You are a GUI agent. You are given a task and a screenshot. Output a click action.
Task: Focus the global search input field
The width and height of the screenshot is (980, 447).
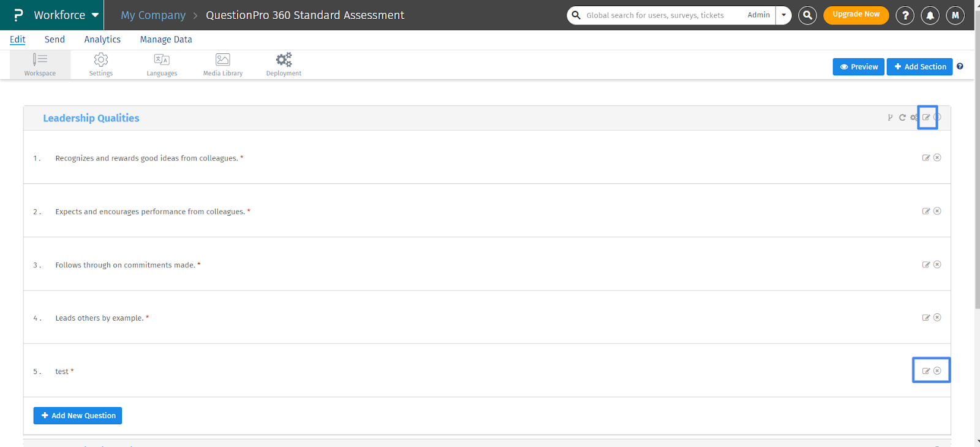click(x=661, y=15)
